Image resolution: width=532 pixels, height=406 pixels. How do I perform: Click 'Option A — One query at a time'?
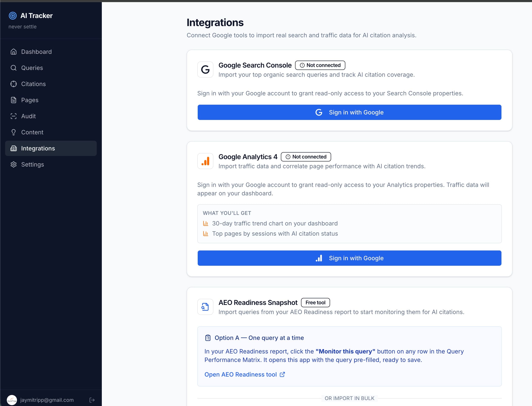point(259,338)
